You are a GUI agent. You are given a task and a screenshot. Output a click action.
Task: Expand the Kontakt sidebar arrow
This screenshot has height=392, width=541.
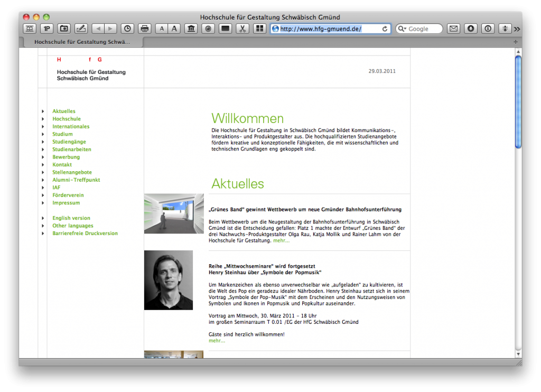coord(43,165)
